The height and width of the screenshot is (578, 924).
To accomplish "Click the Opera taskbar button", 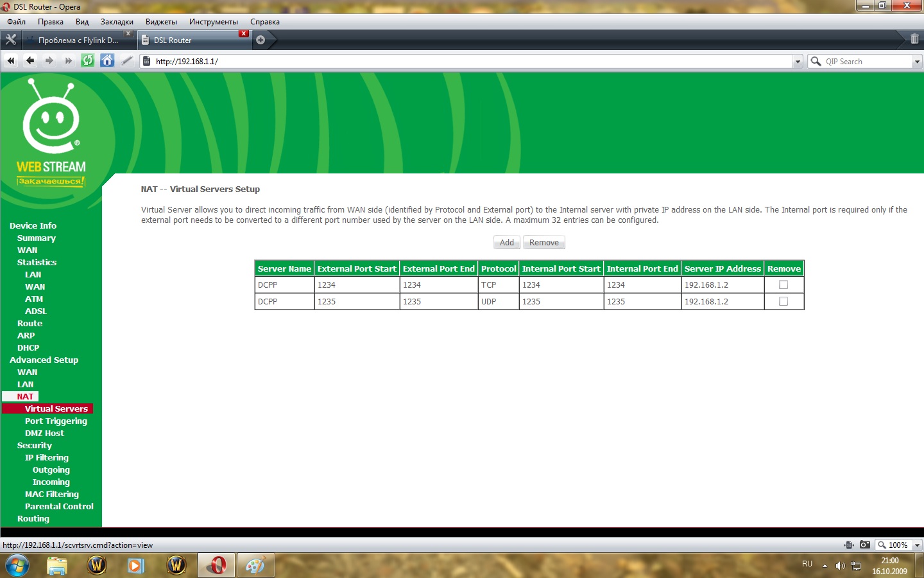I will coord(216,566).
